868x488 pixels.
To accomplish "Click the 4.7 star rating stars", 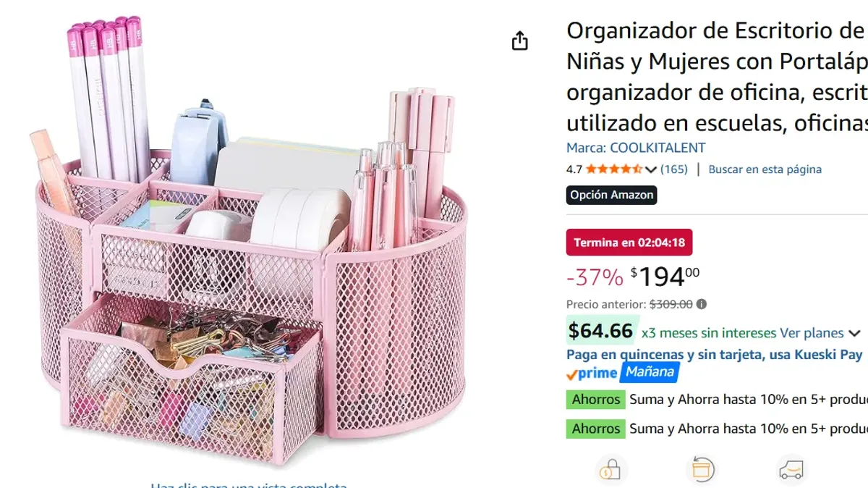I will pos(613,169).
